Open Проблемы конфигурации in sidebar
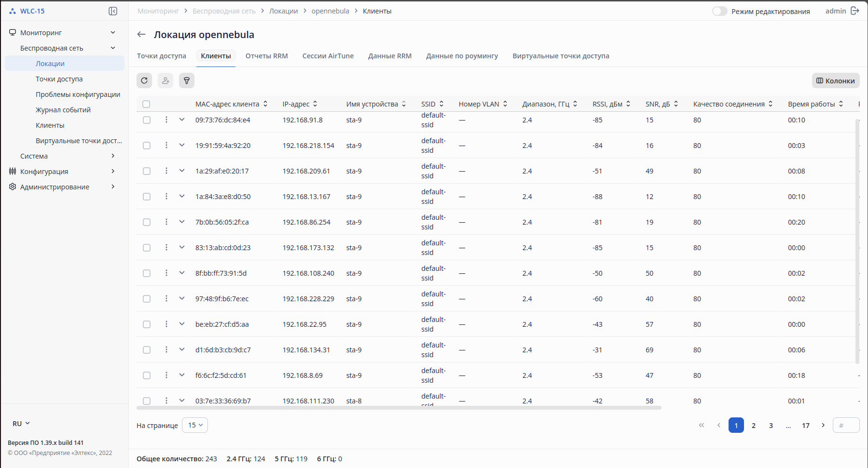The width and height of the screenshot is (868, 468). click(78, 94)
